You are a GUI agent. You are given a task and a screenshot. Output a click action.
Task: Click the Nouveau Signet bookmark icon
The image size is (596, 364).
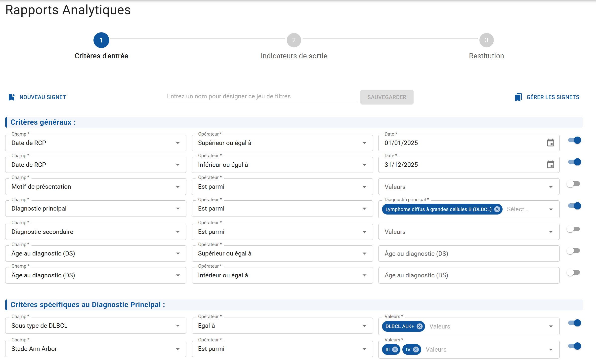(x=12, y=97)
